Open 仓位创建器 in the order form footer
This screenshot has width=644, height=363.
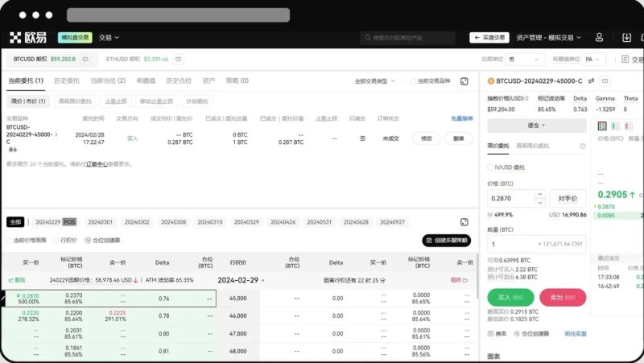click(x=531, y=333)
